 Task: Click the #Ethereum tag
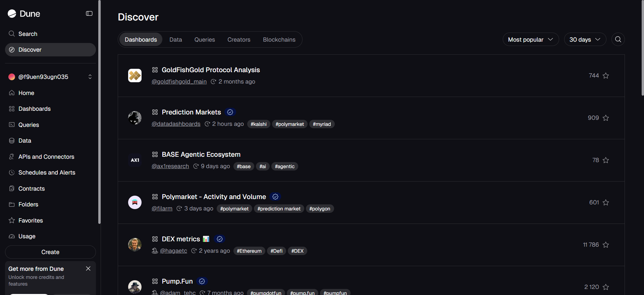tap(249, 251)
